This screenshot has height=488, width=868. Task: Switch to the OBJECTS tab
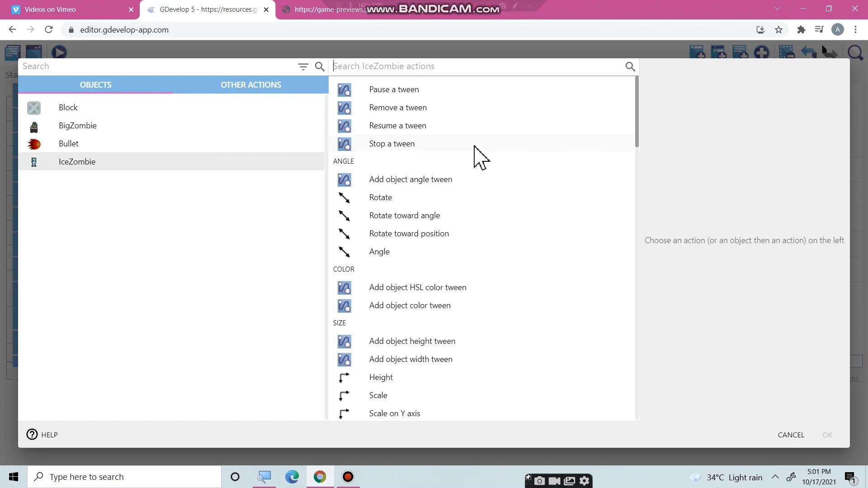tap(95, 84)
